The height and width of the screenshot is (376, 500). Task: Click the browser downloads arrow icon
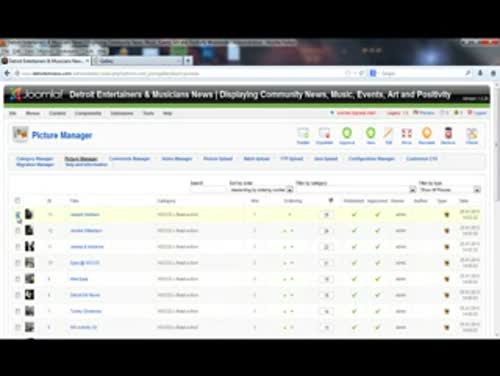point(480,73)
